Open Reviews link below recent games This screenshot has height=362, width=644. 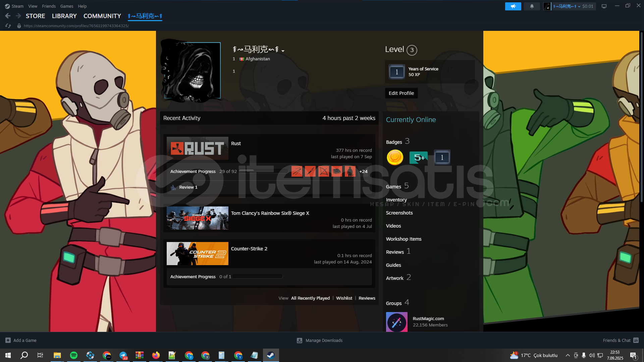tap(367, 298)
